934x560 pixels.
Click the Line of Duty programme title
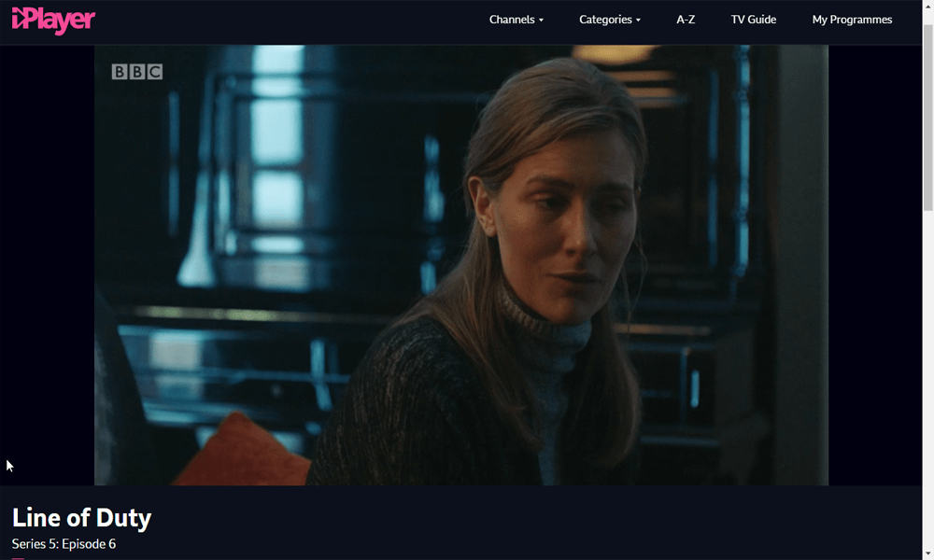click(x=81, y=517)
